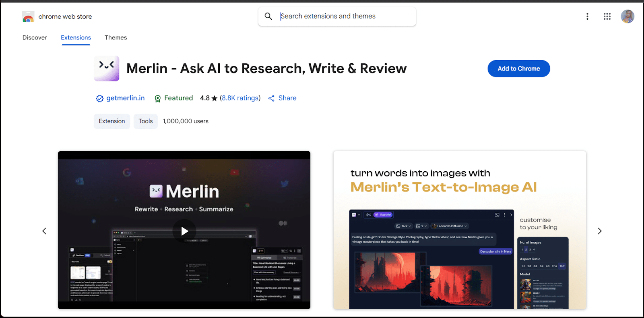The image size is (644, 318).
Task: Click the Tools category chip
Action: coord(146,121)
